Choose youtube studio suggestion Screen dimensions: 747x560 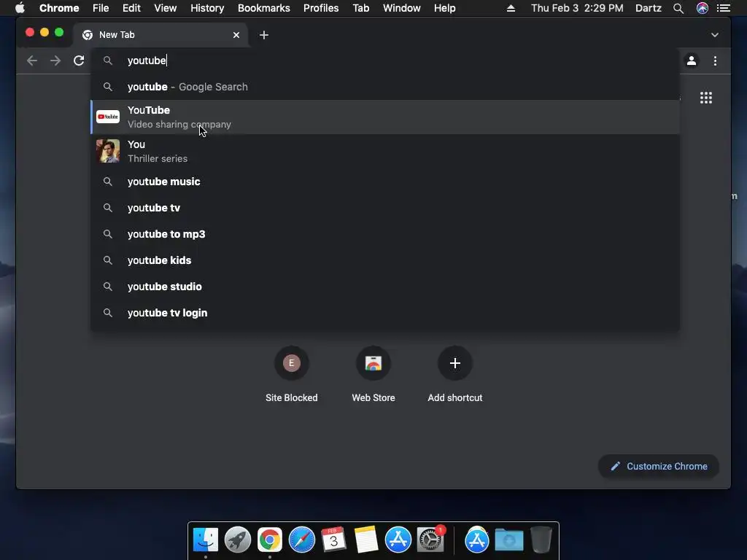coord(385,286)
